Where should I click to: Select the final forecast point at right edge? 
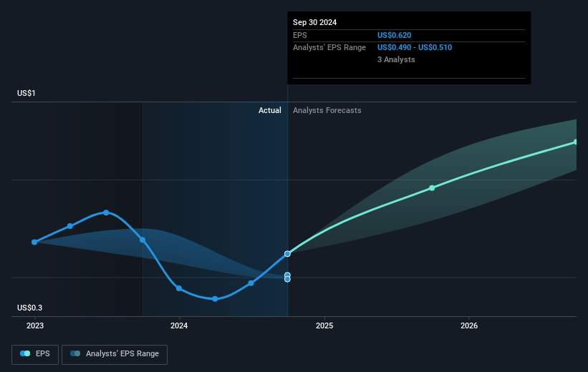[576, 142]
